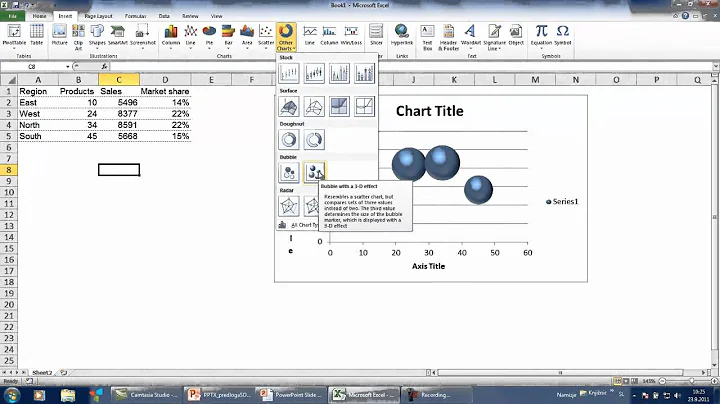Image resolution: width=720 pixels, height=404 pixels.
Task: Click the Table icon in Tables group
Action: click(37, 36)
